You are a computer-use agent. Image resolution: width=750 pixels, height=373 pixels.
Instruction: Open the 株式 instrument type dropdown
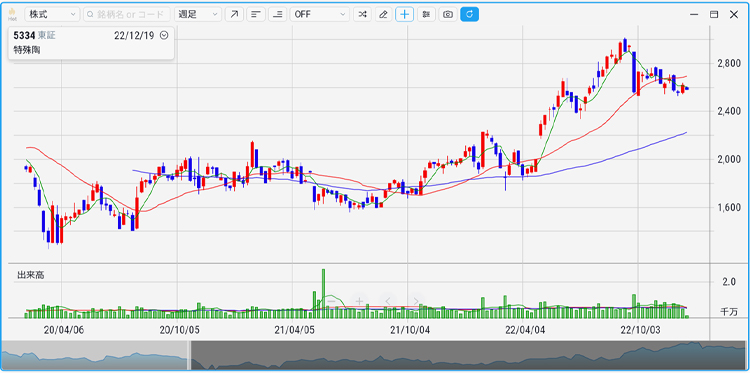coord(52,14)
